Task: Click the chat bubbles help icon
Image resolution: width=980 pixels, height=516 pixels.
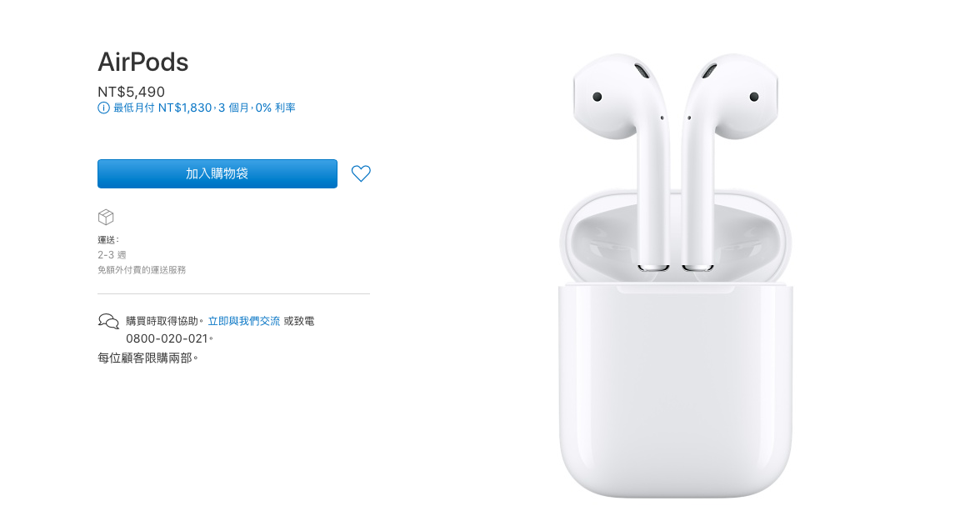Action: (x=108, y=322)
